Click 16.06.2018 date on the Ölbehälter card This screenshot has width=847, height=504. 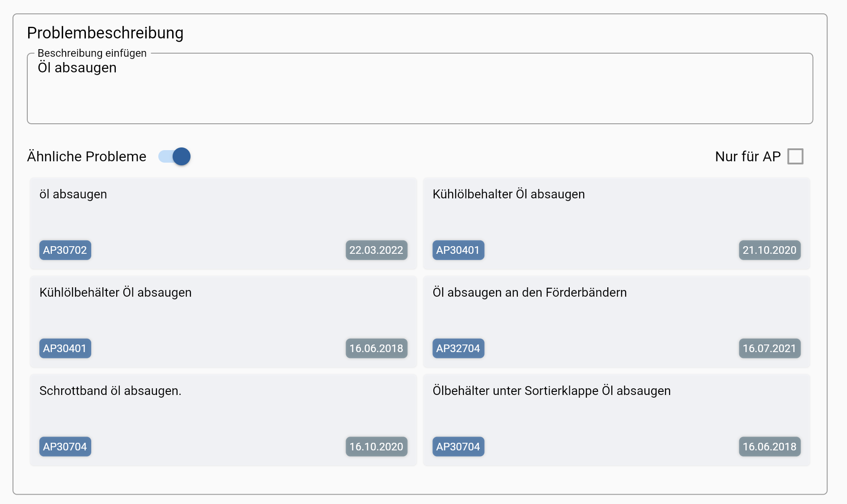(x=769, y=447)
